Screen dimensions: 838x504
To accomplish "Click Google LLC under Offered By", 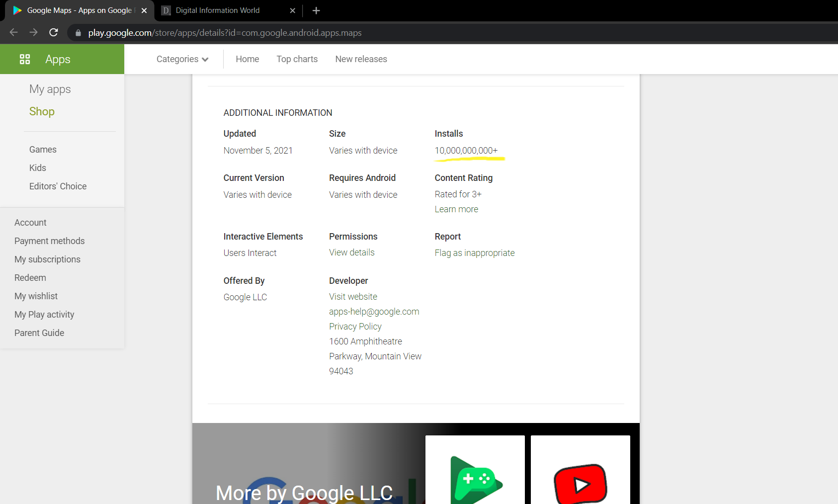I will 245,297.
